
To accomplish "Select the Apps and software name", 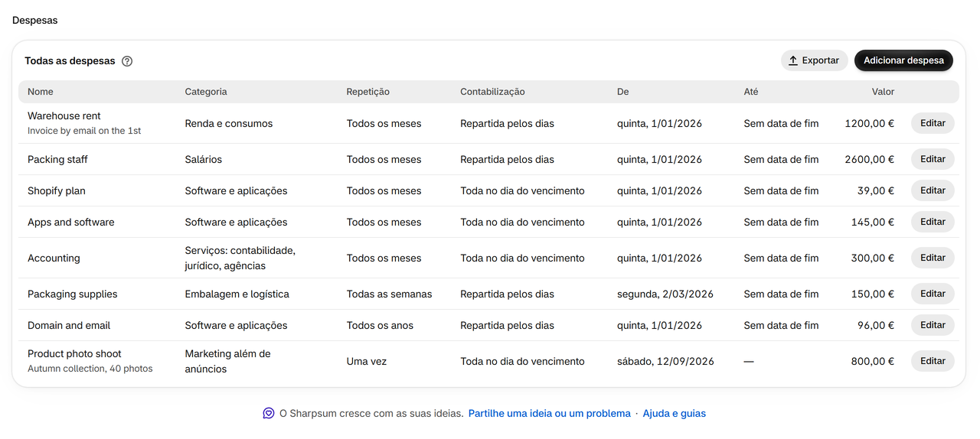I will (71, 222).
